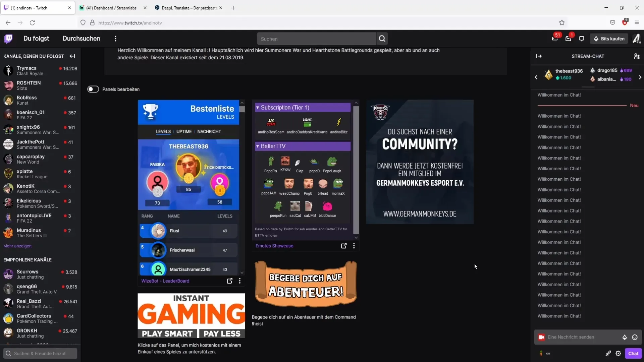Open Scurrows recommended channel
Image resolution: width=644 pixels, height=362 pixels.
40,274
